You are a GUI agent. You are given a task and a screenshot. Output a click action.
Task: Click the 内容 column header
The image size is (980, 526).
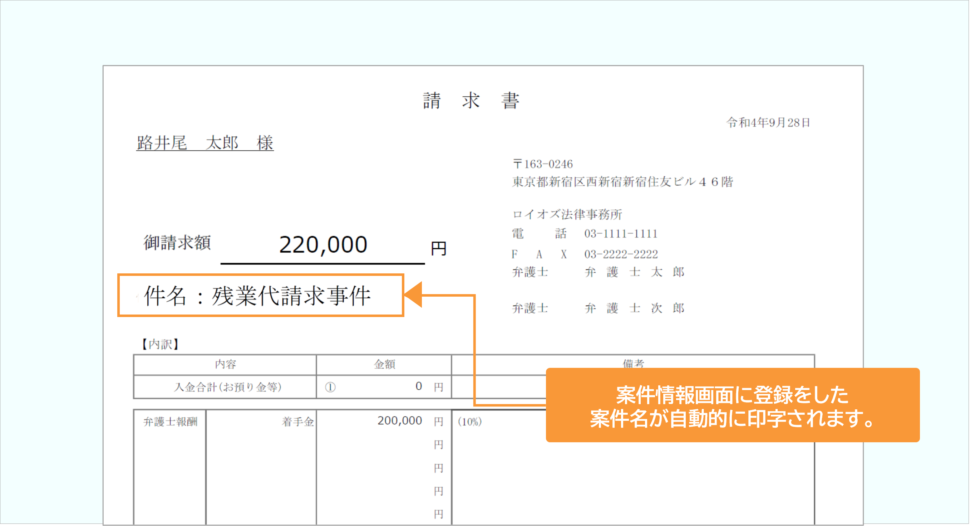coord(225,364)
